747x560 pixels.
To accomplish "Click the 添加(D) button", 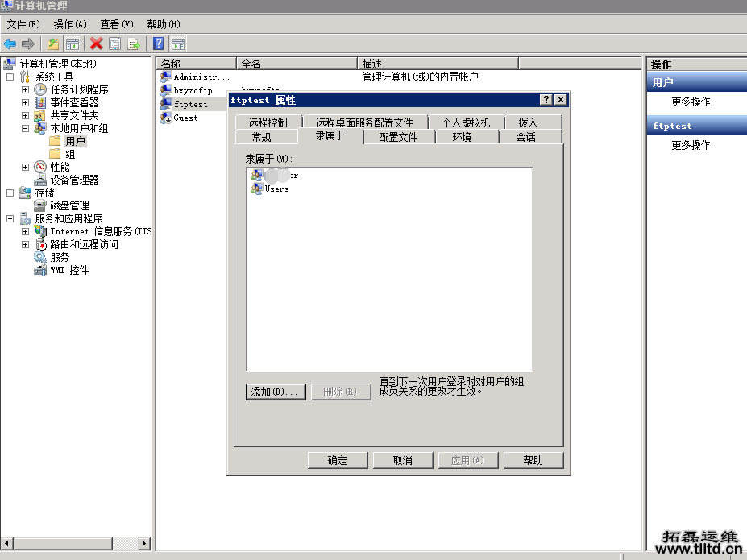I will (276, 392).
